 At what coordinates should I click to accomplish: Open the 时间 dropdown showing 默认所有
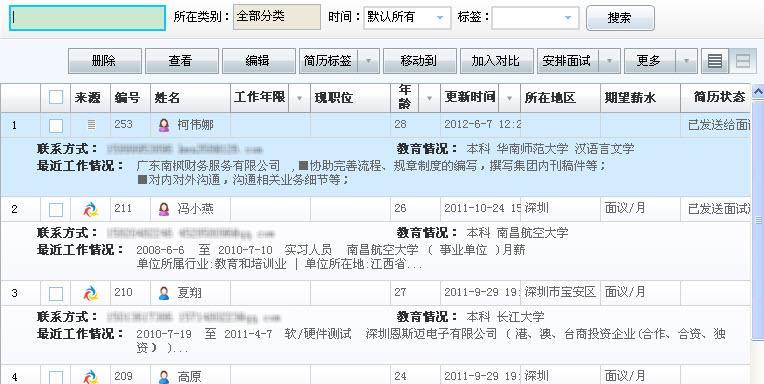(407, 18)
